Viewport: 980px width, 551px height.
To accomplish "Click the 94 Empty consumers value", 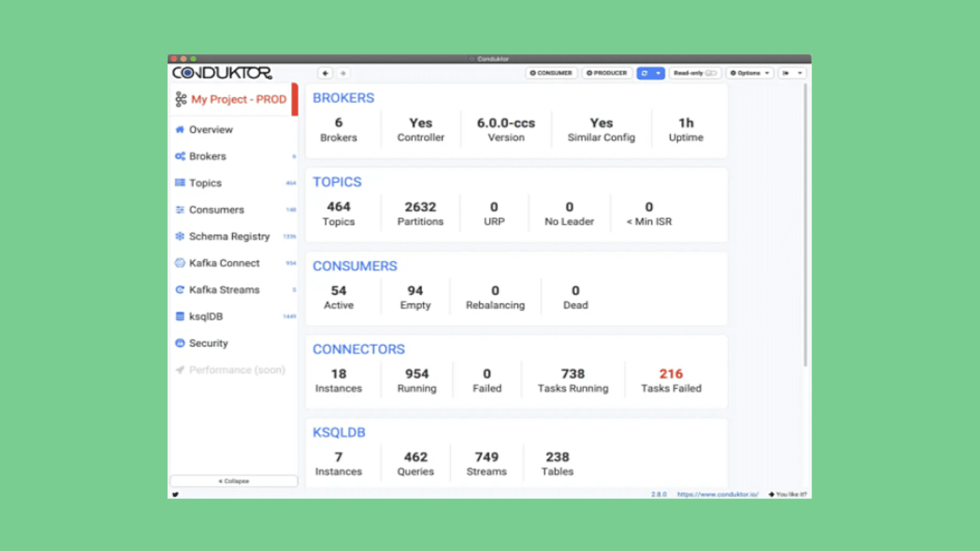I will click(415, 291).
